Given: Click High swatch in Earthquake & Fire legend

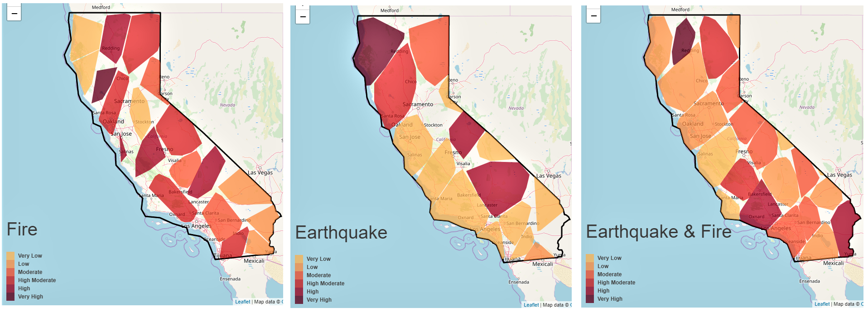Looking at the screenshot, I should (x=590, y=291).
